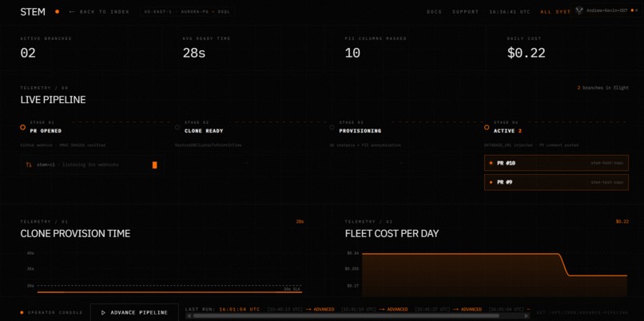
Task: Open the Support link
Action: click(x=465, y=12)
